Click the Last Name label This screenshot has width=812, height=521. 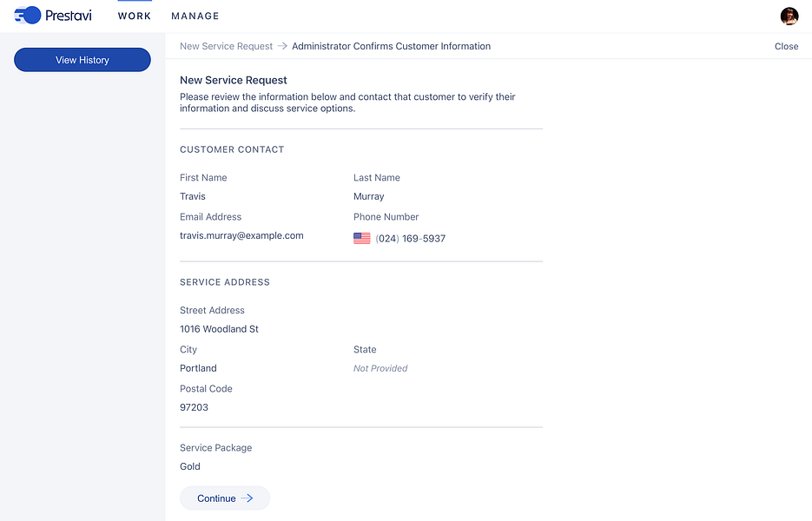pos(377,178)
